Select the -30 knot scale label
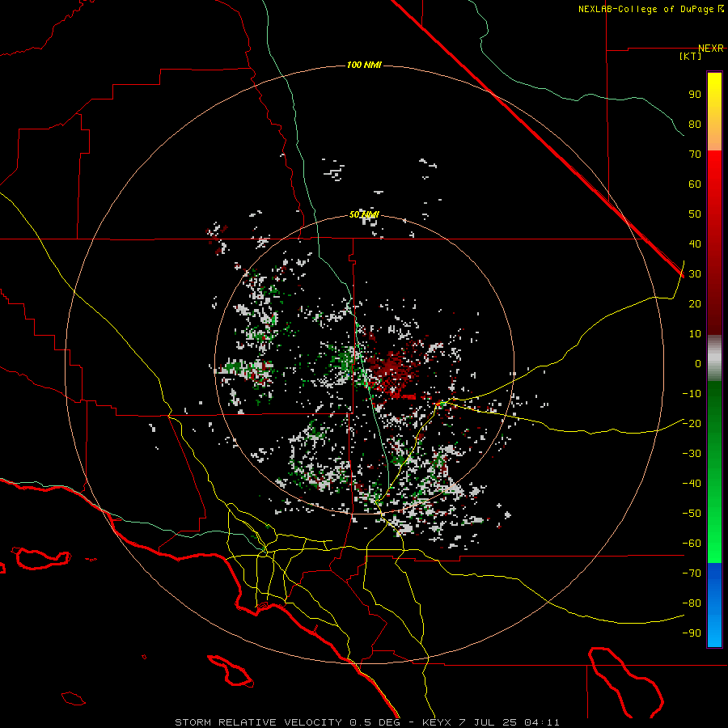The width and height of the screenshot is (728, 728). (692, 454)
